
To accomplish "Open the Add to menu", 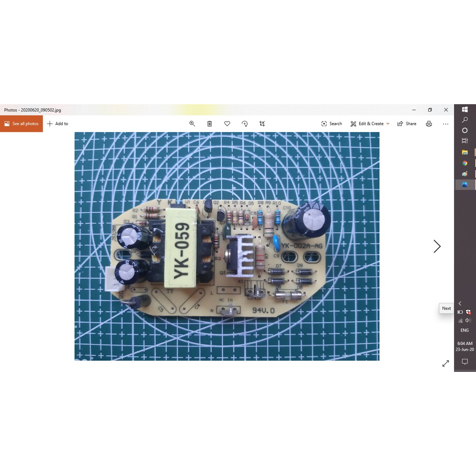I will 58,124.
